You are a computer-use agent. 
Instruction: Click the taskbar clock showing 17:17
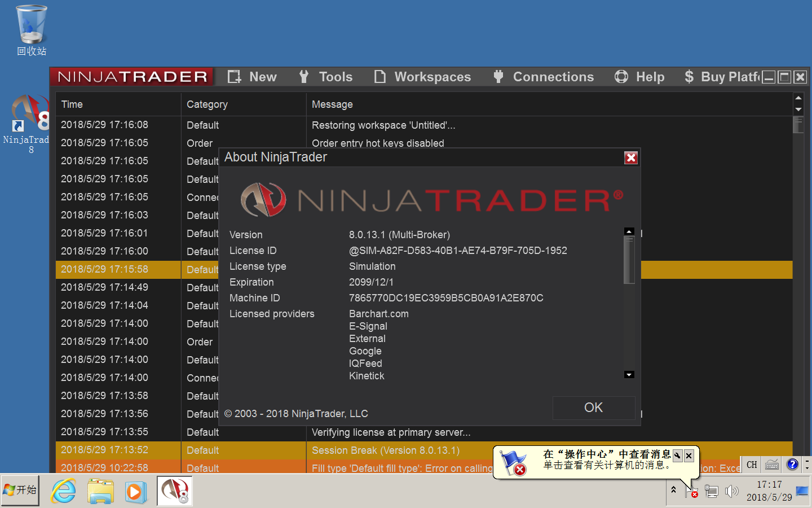coord(769,491)
